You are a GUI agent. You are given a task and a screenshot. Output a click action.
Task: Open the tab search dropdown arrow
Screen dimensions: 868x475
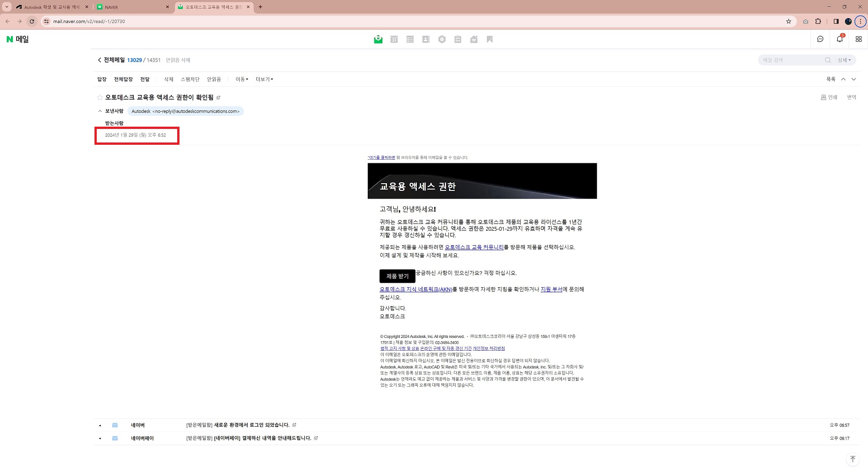pos(7,7)
